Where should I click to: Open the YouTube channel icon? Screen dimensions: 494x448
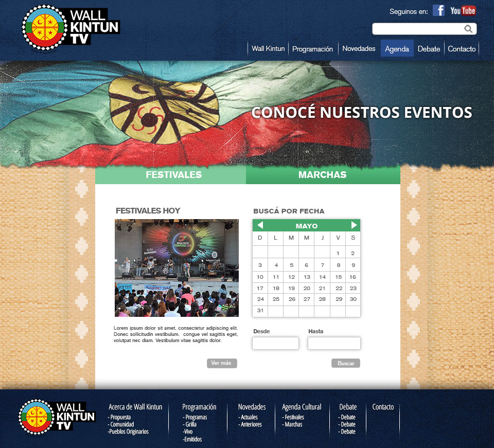tap(463, 10)
